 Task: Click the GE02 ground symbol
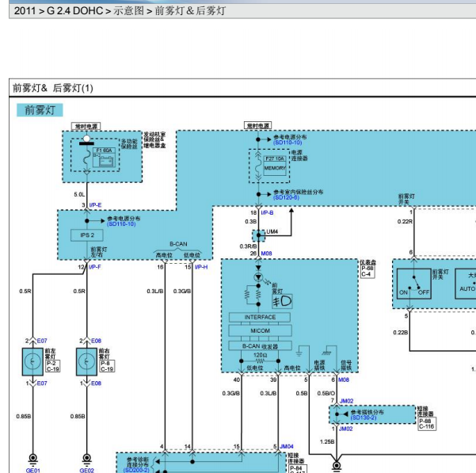tap(86, 459)
